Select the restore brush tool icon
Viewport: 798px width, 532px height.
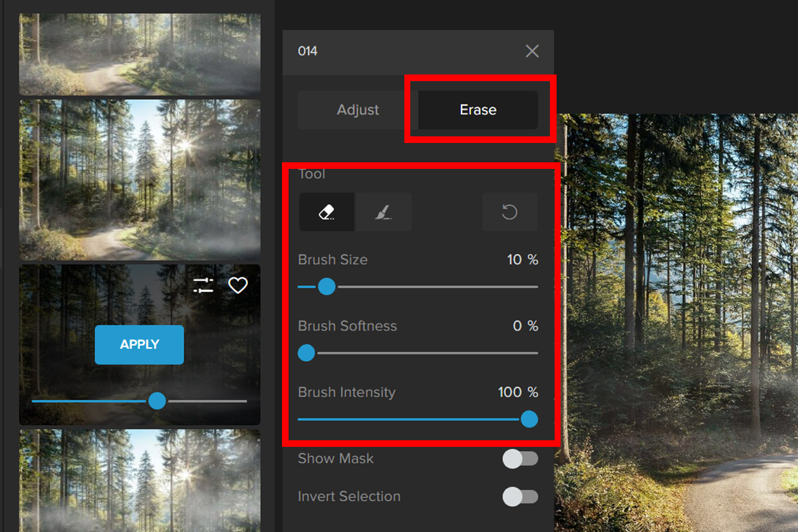[383, 212]
